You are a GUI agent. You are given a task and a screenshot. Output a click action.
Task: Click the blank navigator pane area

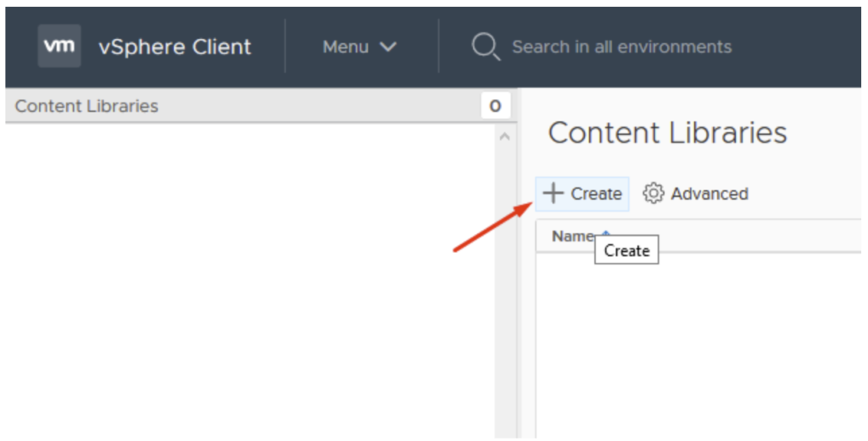click(x=250, y=281)
